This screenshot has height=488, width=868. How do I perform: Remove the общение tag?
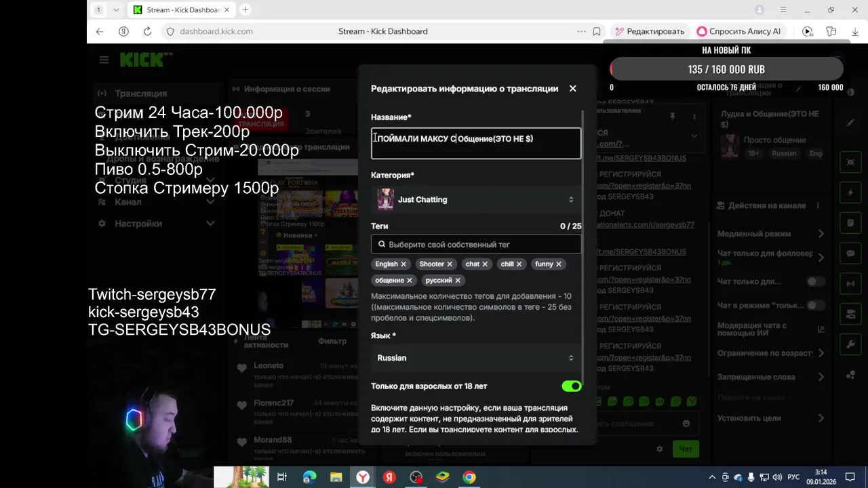(410, 281)
